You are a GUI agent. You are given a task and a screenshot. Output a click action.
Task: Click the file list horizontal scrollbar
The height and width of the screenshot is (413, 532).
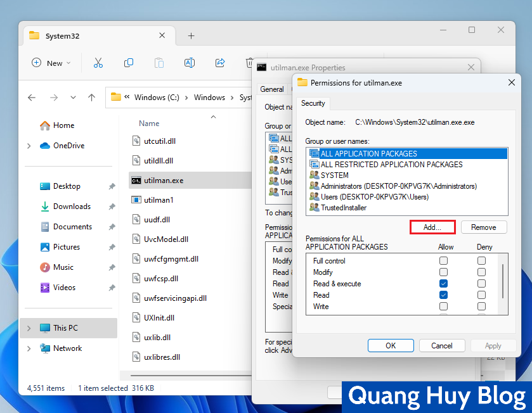pos(191,376)
